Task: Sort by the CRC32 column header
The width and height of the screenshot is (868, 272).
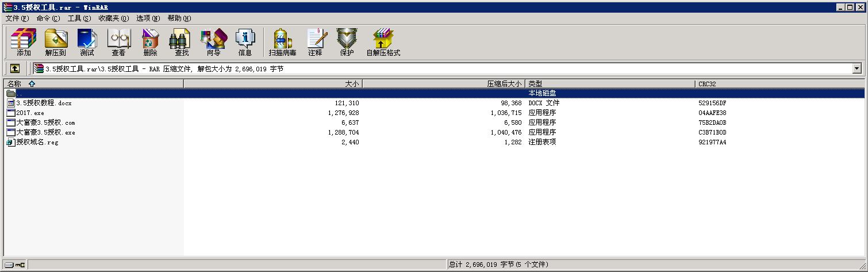Action: (x=779, y=84)
